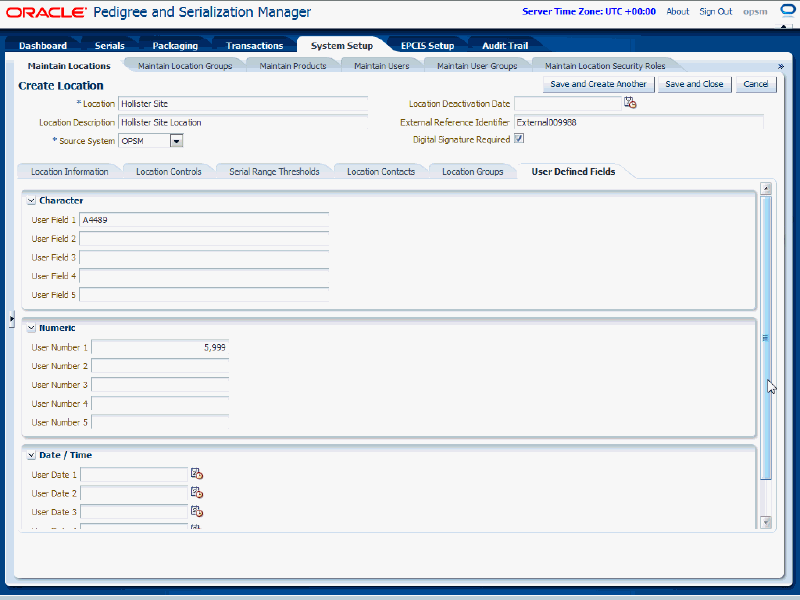The image size is (800, 600).
Task: Go to the Dashboard tab
Action: tap(43, 45)
